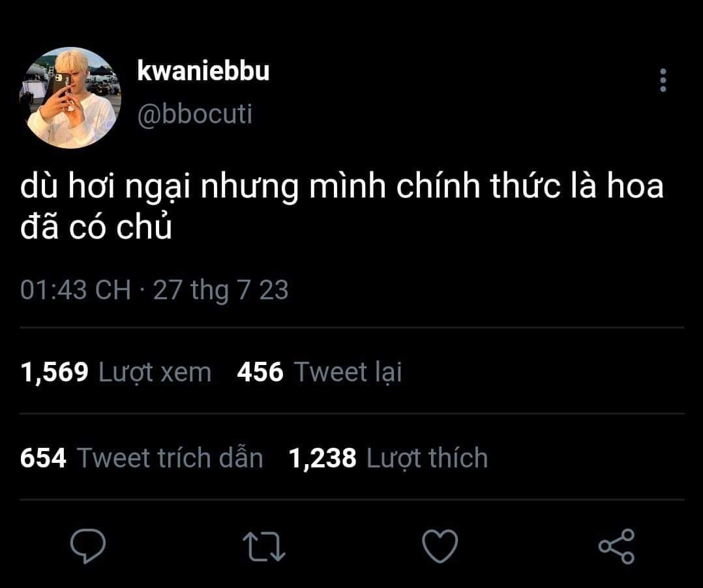This screenshot has width=703, height=588.
Task: Click the 01:43 CH timestamp
Action: pyautogui.click(x=76, y=289)
